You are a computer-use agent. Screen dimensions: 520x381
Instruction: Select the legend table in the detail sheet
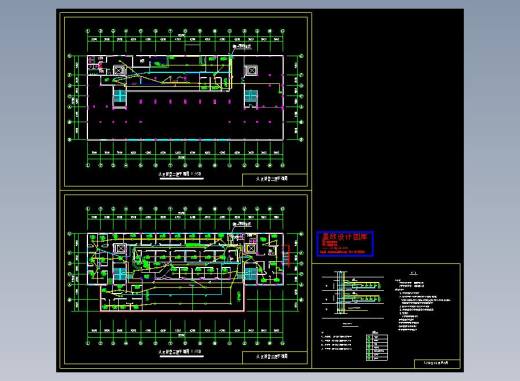[377, 346]
